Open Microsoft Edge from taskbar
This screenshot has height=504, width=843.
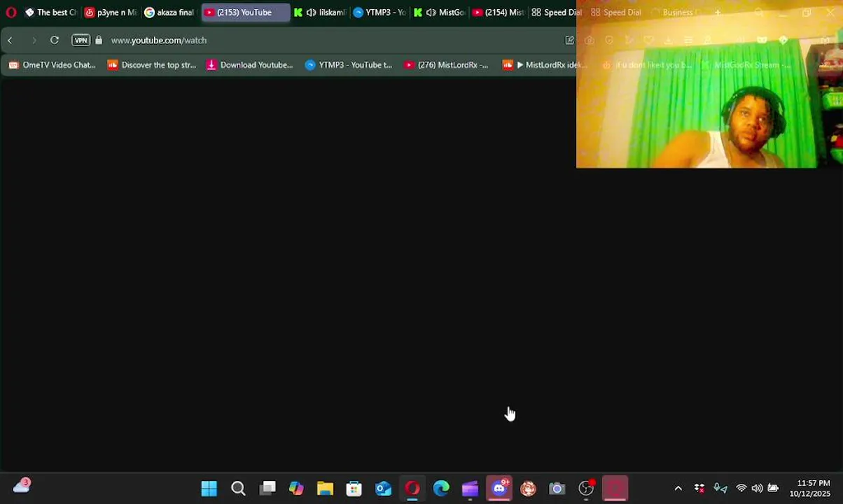[441, 489]
